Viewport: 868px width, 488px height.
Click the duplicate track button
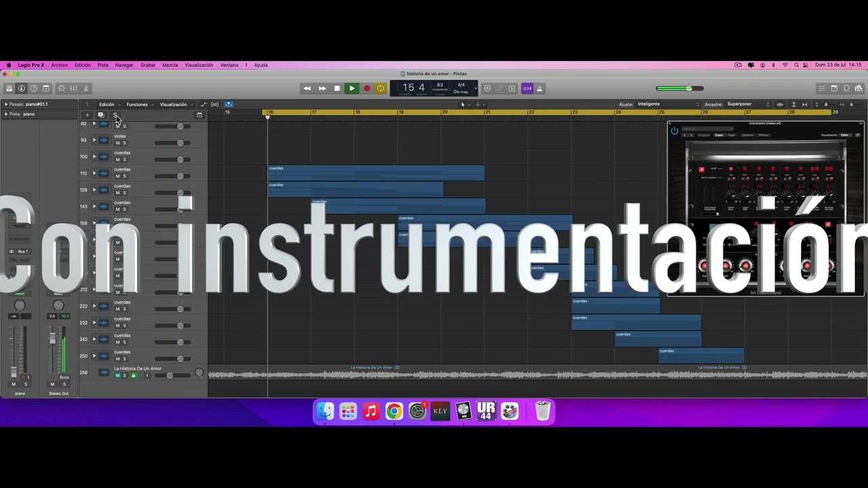tap(100, 115)
